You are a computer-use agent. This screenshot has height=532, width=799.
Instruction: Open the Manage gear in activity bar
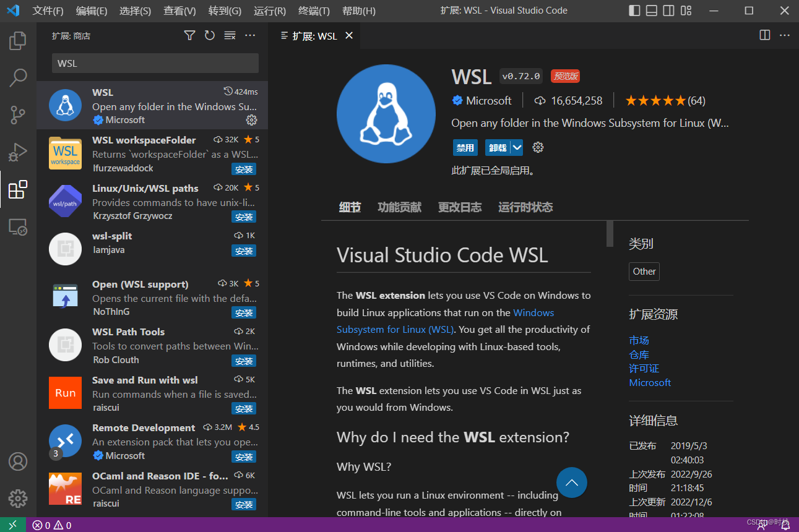pos(18,498)
